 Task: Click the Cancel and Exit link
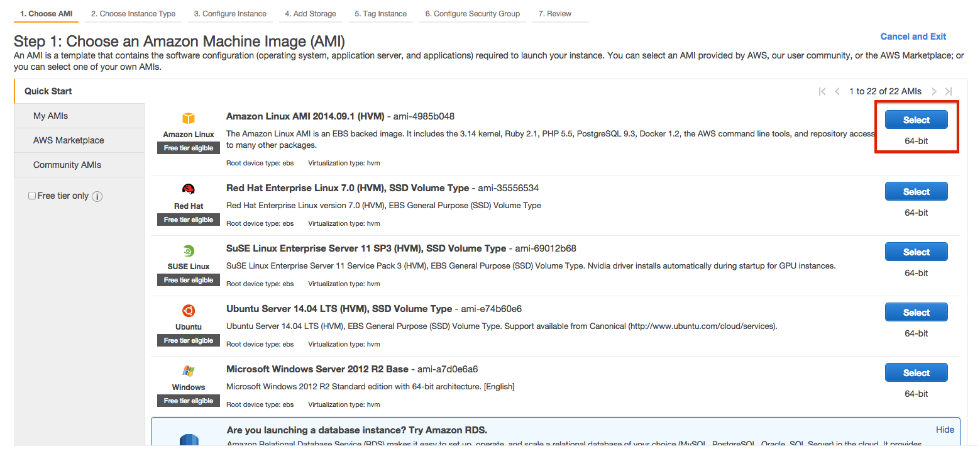913,36
